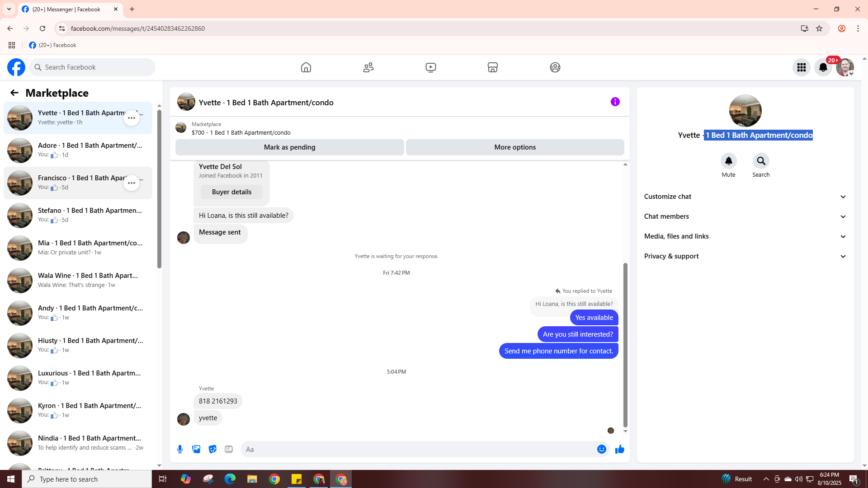868x488 pixels.
Task: Open the Marketplace icon in top navigation
Action: coord(492,67)
